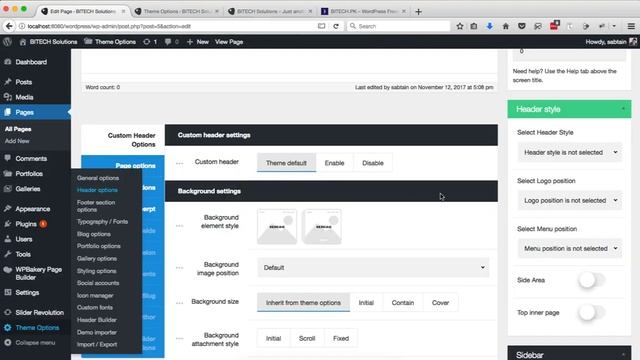Collapse the Sidebar panel
640x360 pixels.
tap(623, 355)
